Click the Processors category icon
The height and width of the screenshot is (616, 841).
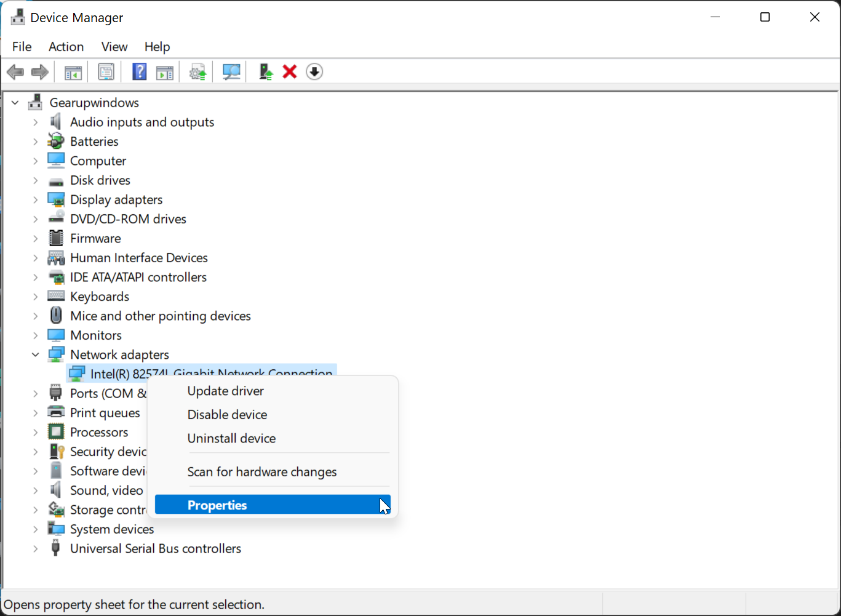(x=56, y=432)
